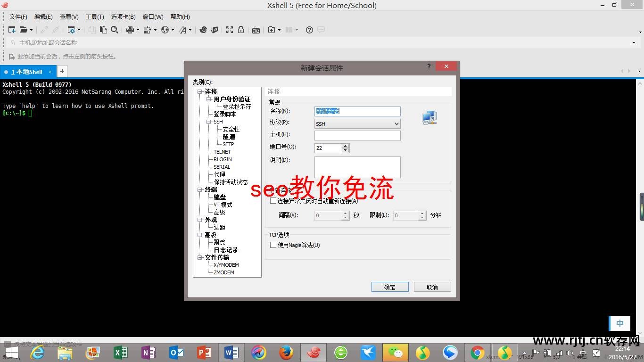644x362 pixels.
Task: Open the 帮助(H) menu
Action: coord(180,17)
